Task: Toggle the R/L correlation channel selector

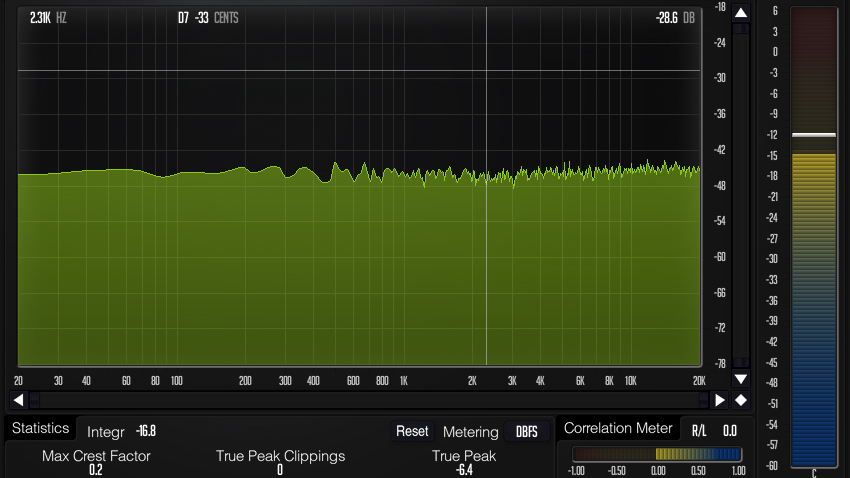Action: point(699,430)
